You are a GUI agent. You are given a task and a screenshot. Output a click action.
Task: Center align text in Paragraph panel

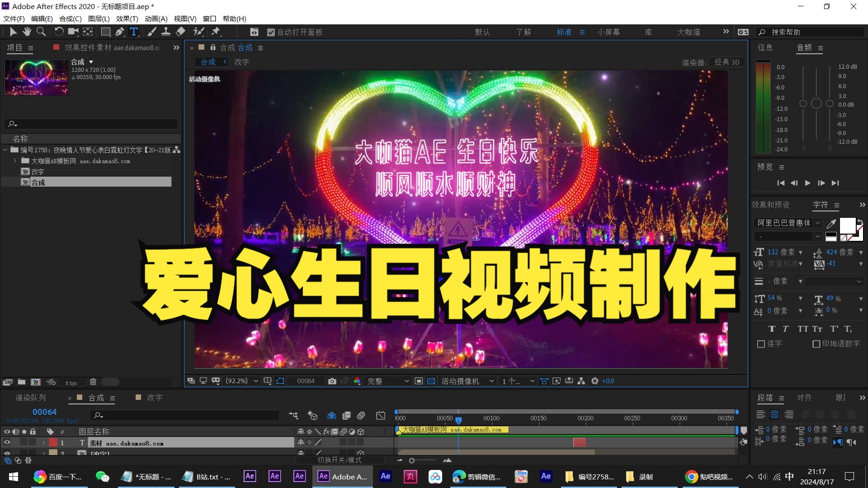[x=775, y=414]
